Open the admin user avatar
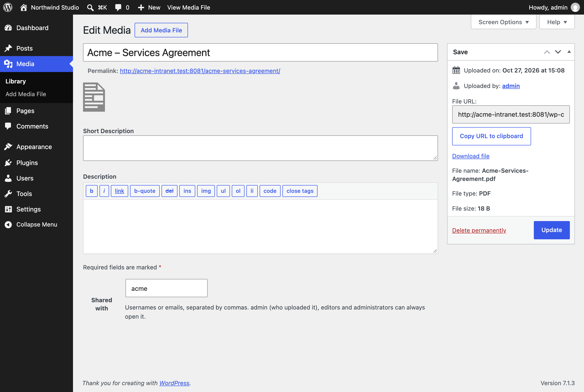Image resolution: width=584 pixels, height=392 pixels. [x=575, y=7]
